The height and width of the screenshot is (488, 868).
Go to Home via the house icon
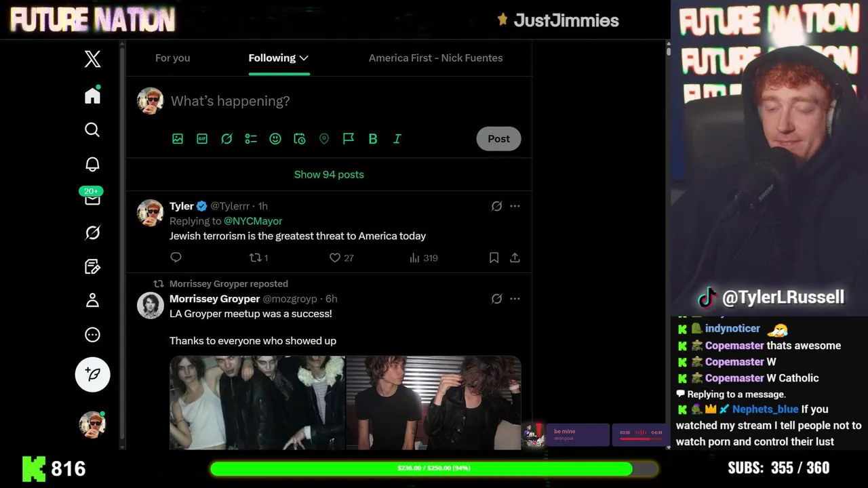92,96
